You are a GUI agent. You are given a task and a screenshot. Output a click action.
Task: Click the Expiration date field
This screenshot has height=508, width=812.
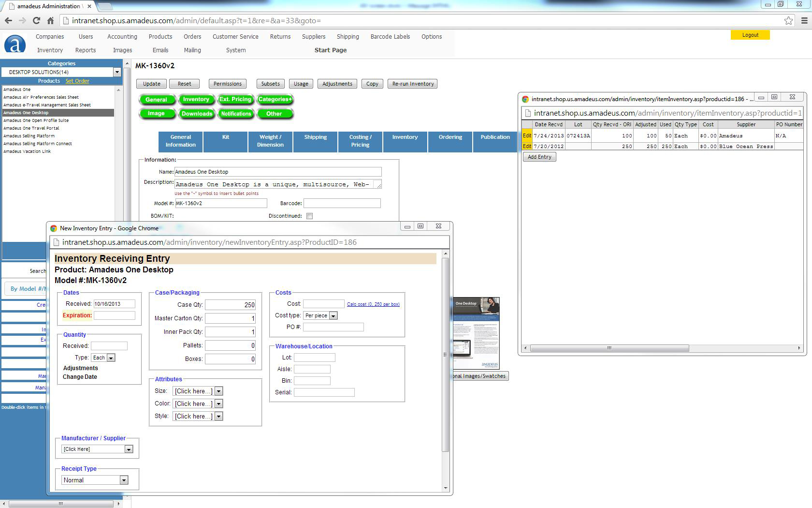[x=114, y=315]
